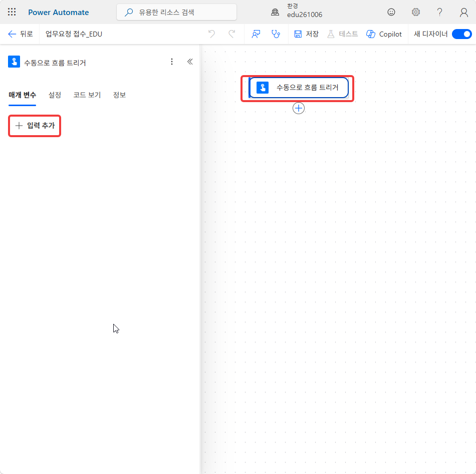This screenshot has height=474, width=476.
Task: Click the undo arrow icon
Action: coord(211,34)
